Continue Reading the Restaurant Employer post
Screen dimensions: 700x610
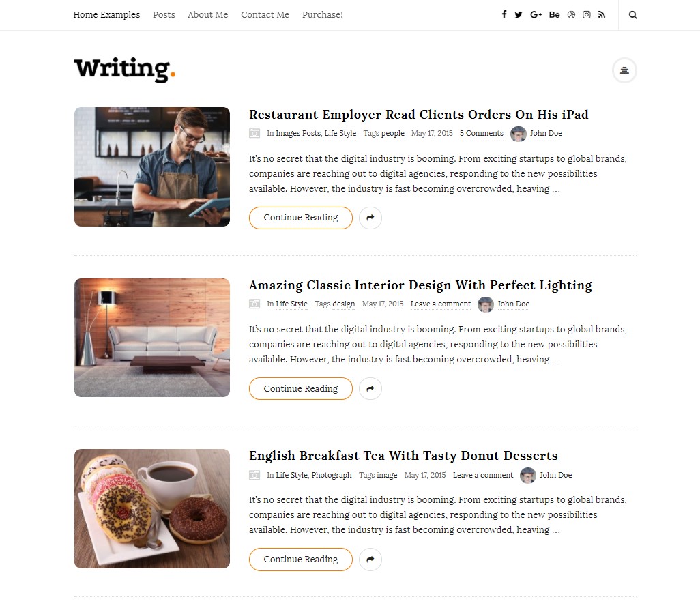click(x=301, y=218)
